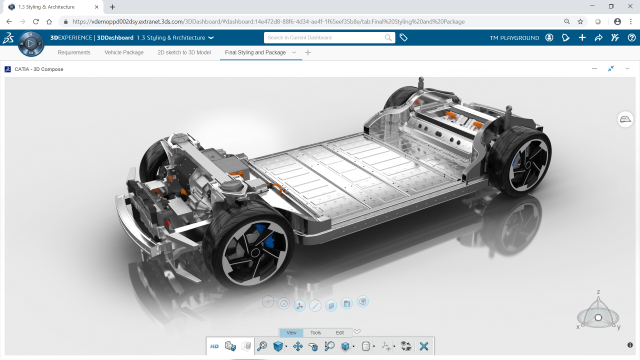Restore the widget with blue arrows icon

611,69
